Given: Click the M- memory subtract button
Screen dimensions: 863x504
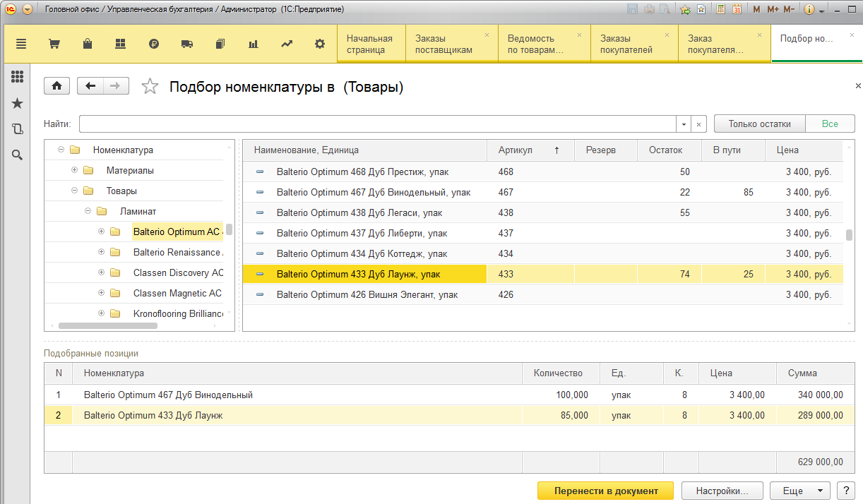Looking at the screenshot, I should click(x=789, y=10).
